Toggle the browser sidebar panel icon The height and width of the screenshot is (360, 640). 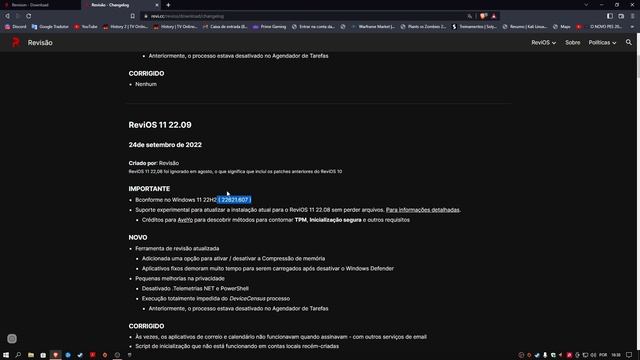coord(610,16)
